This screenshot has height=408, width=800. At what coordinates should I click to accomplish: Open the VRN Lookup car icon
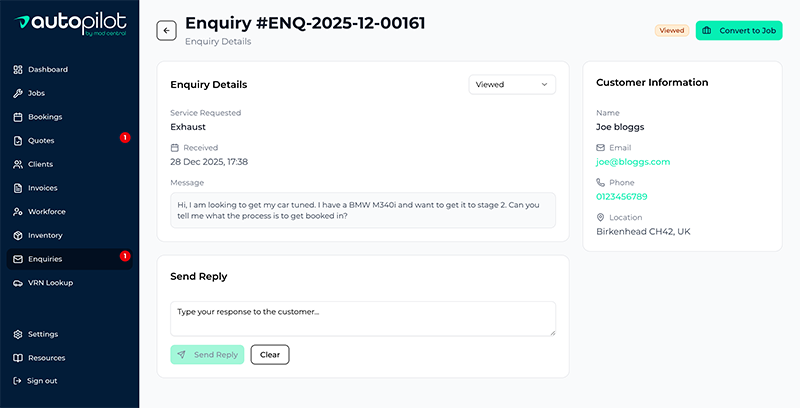click(18, 283)
